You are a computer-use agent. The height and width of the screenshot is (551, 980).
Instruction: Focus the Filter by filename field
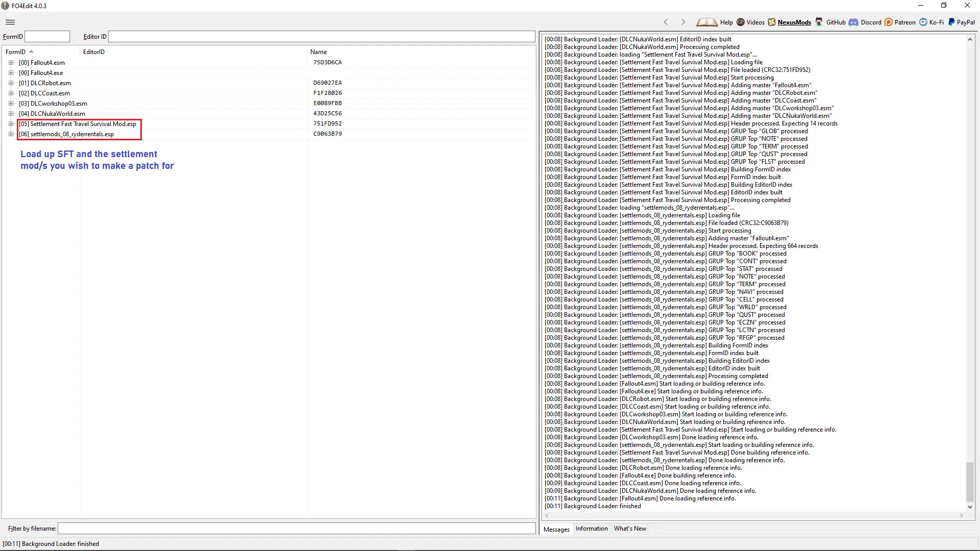297,529
